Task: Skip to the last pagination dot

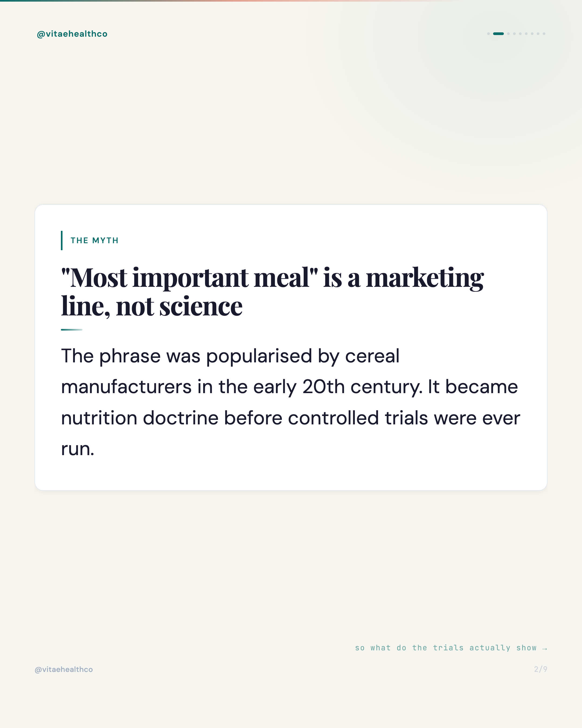Action: coord(544,34)
